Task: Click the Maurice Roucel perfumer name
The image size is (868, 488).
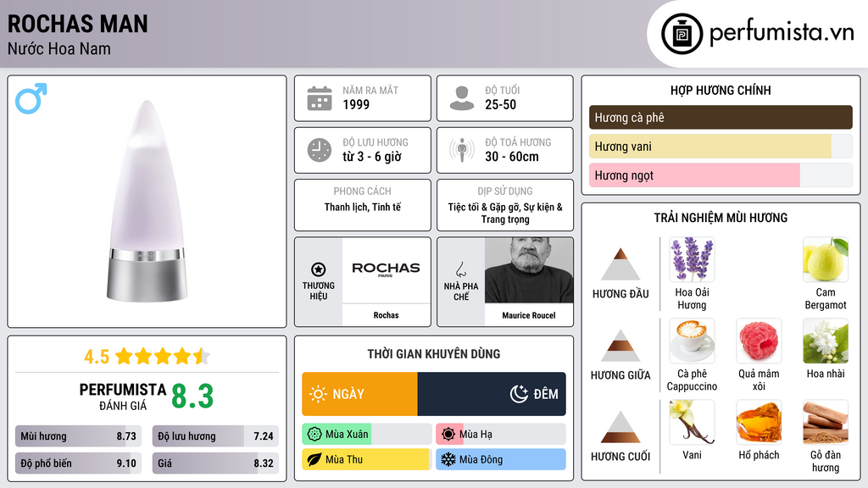Action: pos(529,315)
